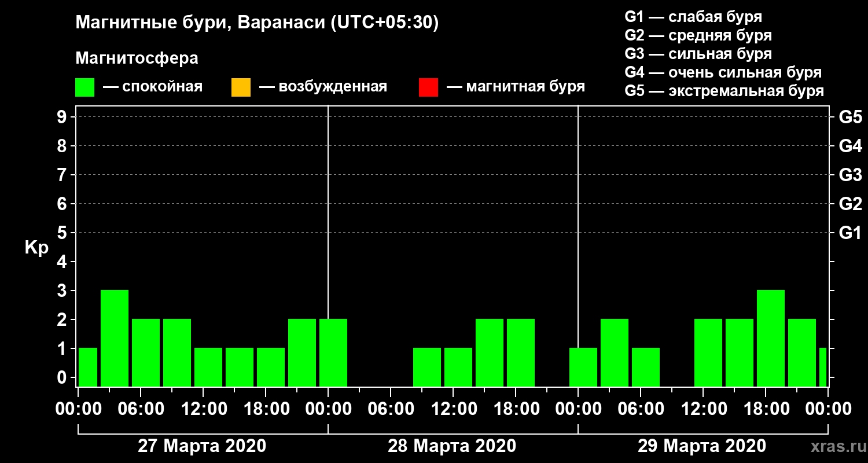
Task: Click the 28 Марта 2020 date label
Action: click(x=452, y=446)
